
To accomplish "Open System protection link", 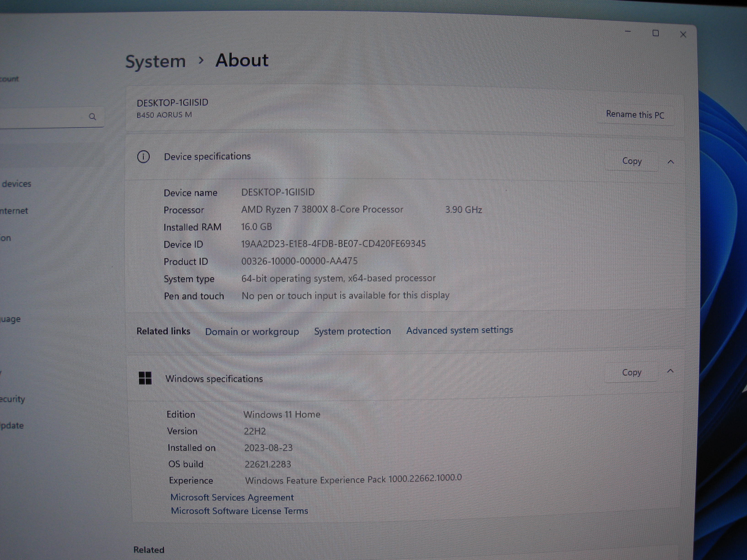I will tap(353, 331).
